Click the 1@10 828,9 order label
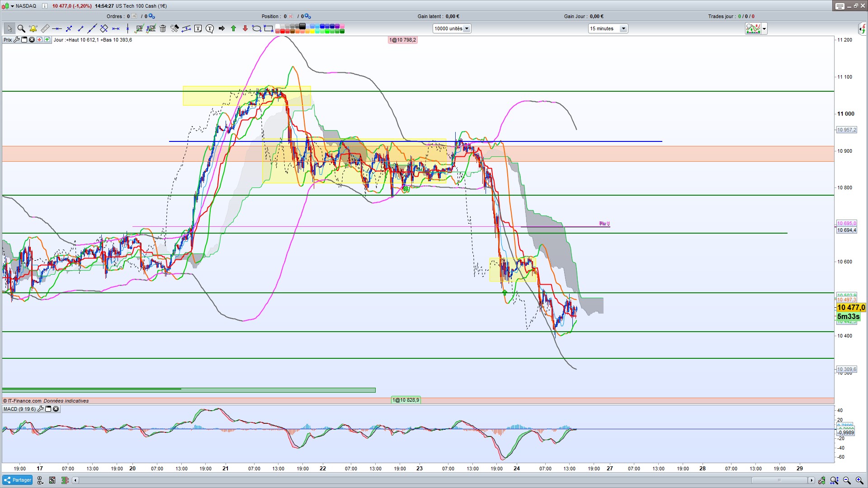 point(406,400)
